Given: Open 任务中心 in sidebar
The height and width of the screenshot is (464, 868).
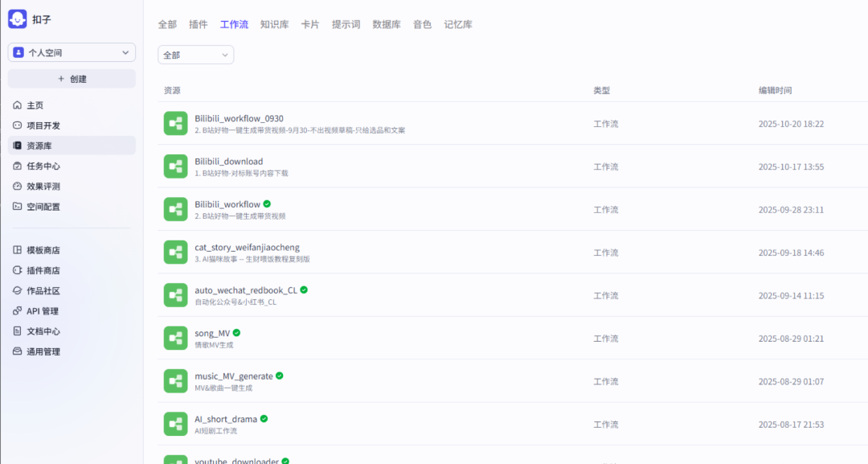Looking at the screenshot, I should 72,166.
